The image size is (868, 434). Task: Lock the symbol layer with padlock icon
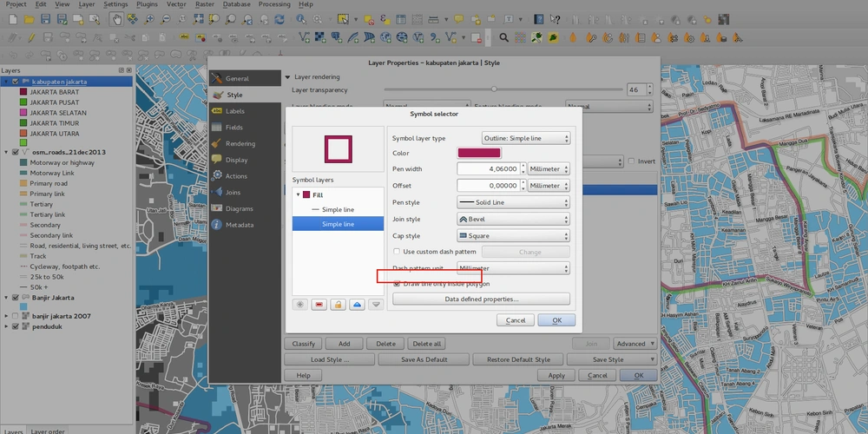click(x=339, y=305)
